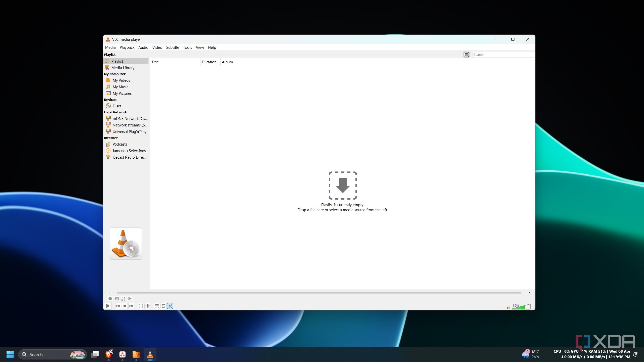644x362 pixels.
Task: Click Previous media button
Action: pyautogui.click(x=118, y=306)
